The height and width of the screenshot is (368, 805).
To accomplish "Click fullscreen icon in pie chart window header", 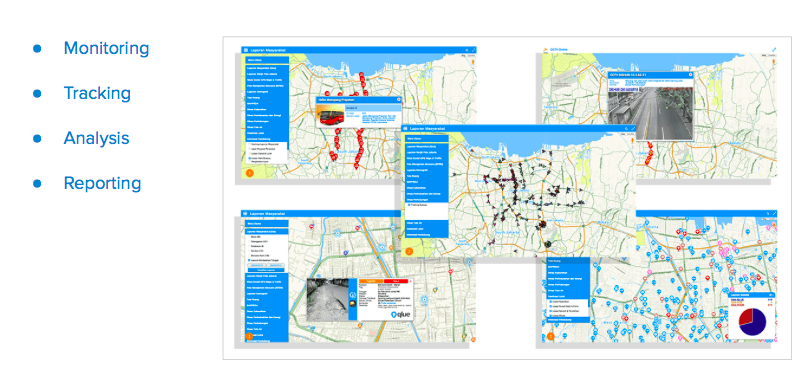I will point(774,213).
